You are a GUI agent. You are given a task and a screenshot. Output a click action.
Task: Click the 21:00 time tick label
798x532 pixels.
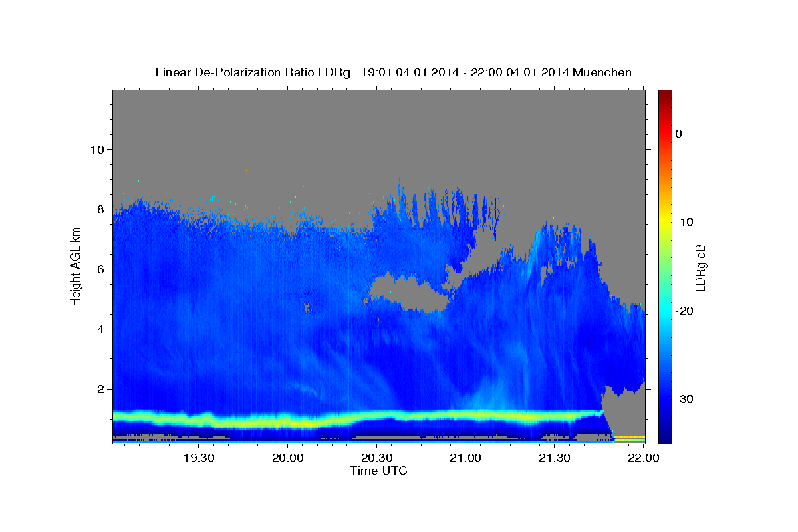point(465,458)
